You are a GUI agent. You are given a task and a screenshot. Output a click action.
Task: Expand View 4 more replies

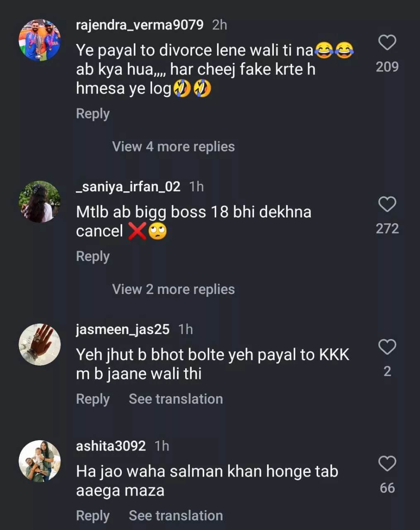click(173, 147)
